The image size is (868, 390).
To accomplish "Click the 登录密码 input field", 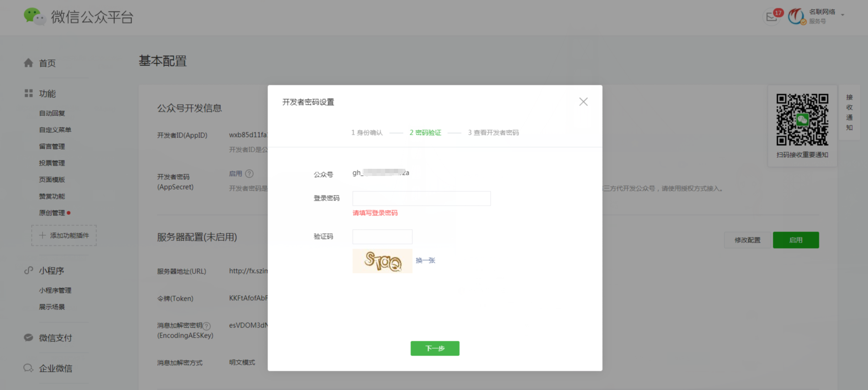I will [421, 199].
